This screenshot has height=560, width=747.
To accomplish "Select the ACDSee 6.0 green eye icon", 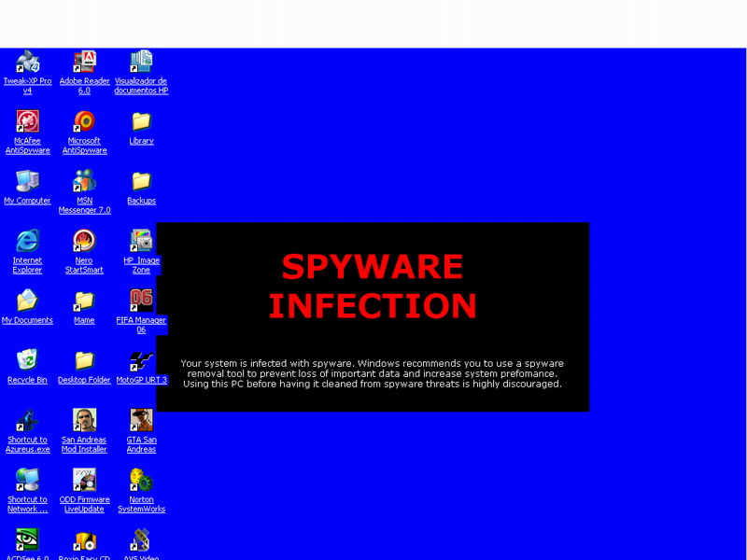I will coord(27,539).
